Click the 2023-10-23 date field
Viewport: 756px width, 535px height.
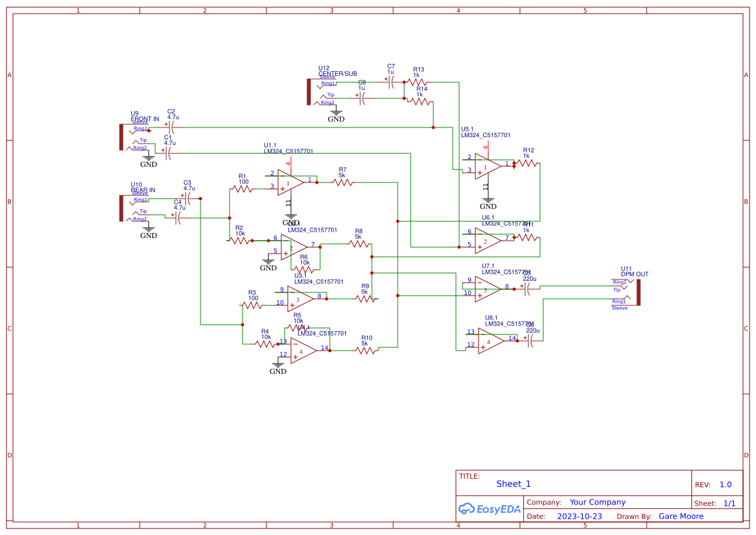[x=580, y=516]
